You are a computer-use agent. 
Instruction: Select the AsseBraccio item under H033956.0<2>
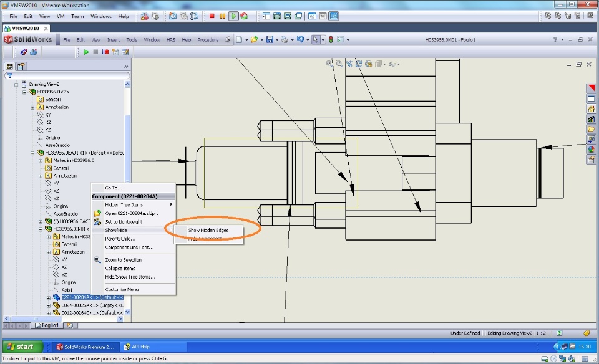coord(57,145)
